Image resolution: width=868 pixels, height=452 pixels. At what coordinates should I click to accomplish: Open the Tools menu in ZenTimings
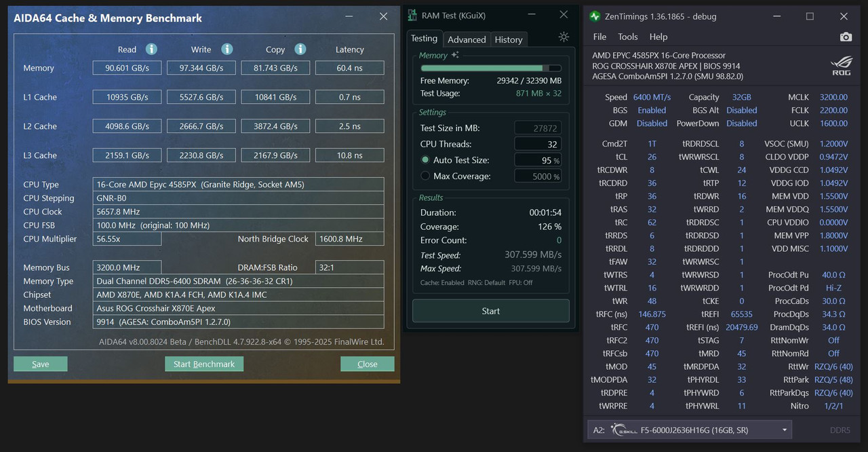point(628,37)
